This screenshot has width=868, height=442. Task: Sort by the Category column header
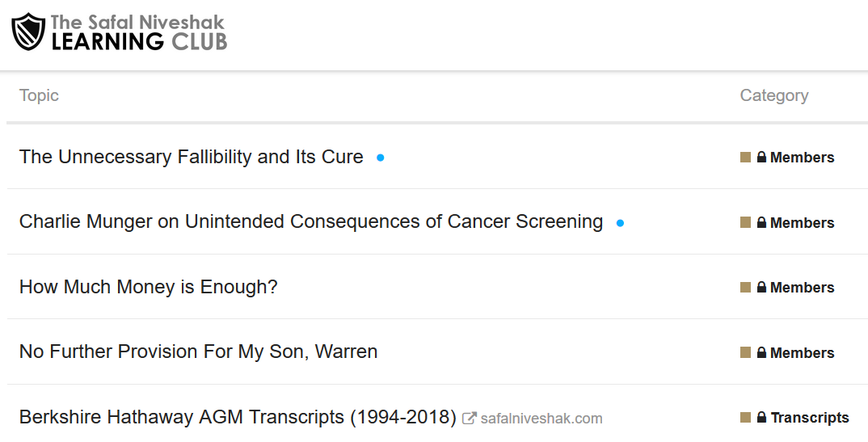click(x=774, y=95)
